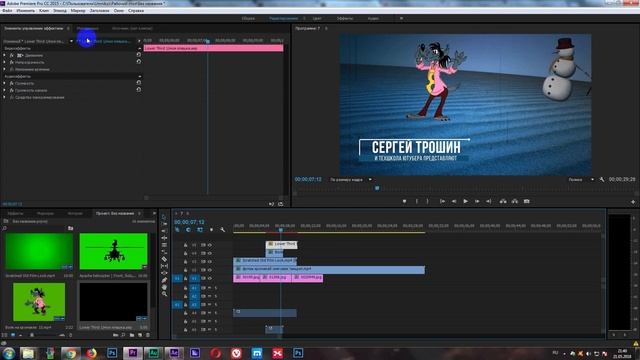This screenshot has height=360, width=640.
Task: Lock the topmost video track
Action: click(x=185, y=245)
